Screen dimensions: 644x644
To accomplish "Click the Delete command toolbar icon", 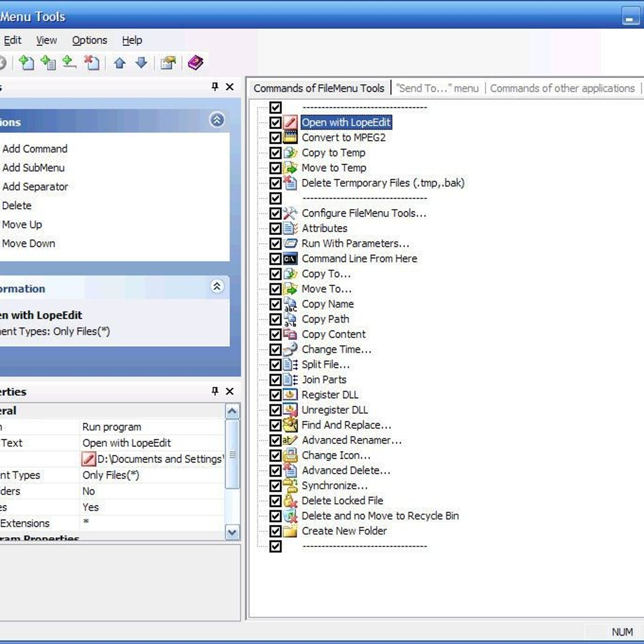I will [x=92, y=63].
